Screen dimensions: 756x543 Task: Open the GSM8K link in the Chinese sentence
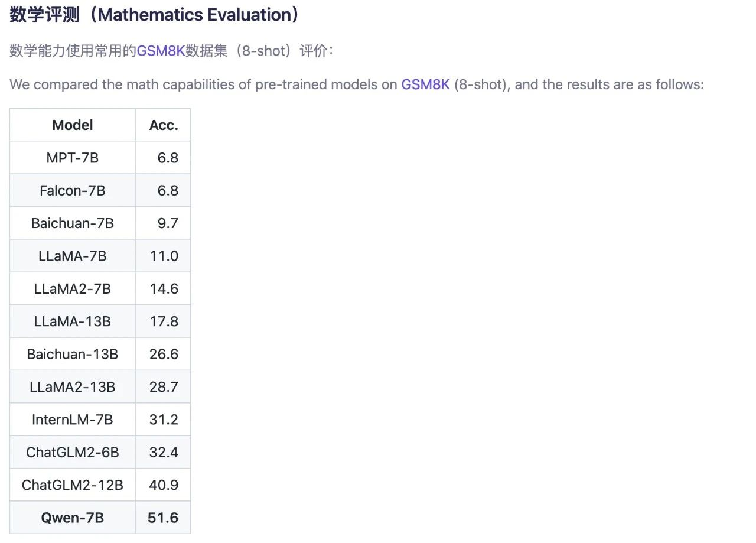(x=161, y=51)
